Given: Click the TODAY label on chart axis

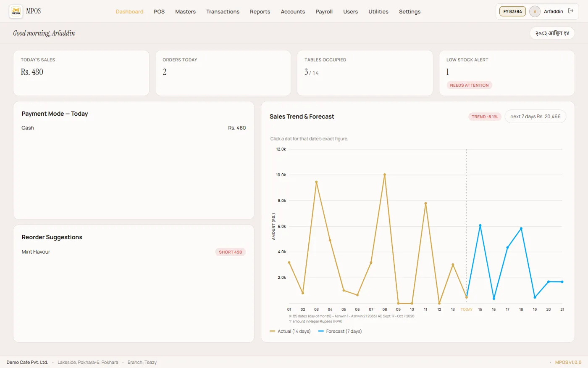Looking at the screenshot, I should 467,310.
